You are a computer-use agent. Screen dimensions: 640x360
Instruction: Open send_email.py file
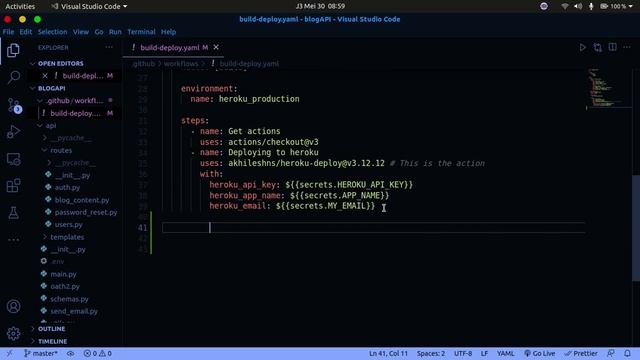pyautogui.click(x=74, y=311)
